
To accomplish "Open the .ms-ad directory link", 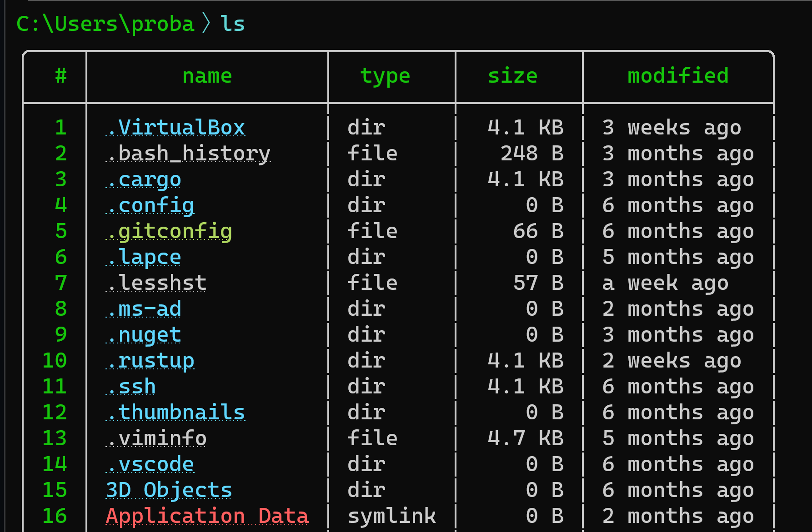I will tap(143, 309).
